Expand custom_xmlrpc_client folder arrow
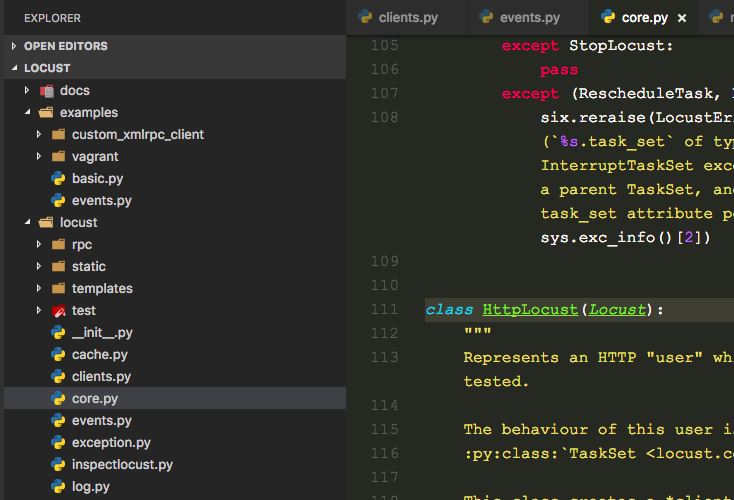The height and width of the screenshot is (500, 734). click(x=39, y=134)
